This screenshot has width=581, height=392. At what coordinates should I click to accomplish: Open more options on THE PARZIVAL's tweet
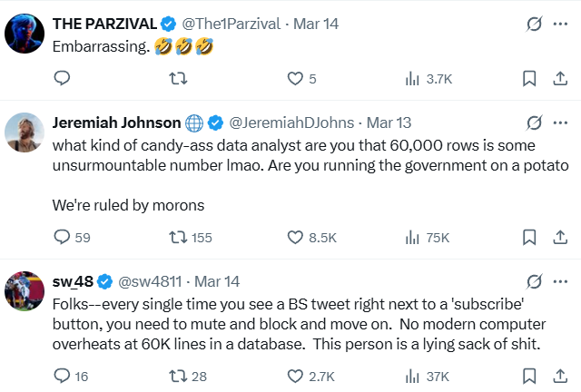pos(561,24)
